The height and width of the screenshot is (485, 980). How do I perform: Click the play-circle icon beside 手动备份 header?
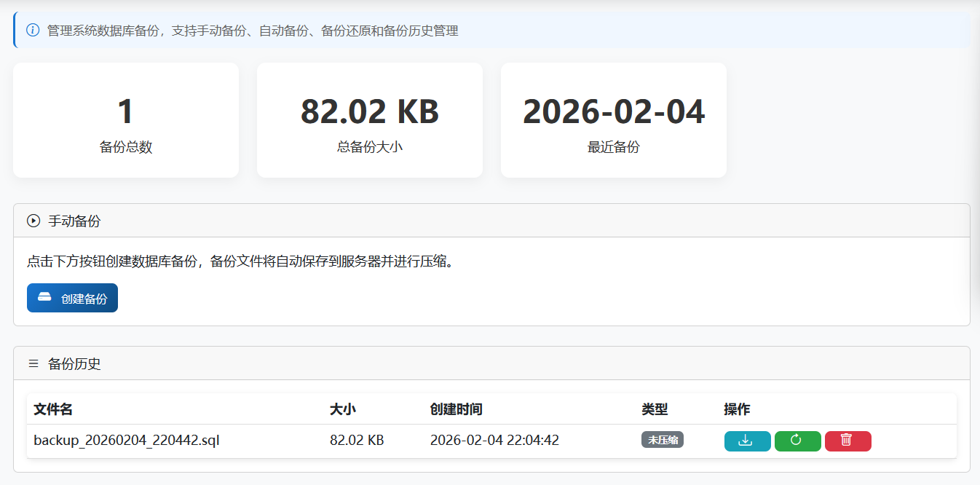pos(32,221)
